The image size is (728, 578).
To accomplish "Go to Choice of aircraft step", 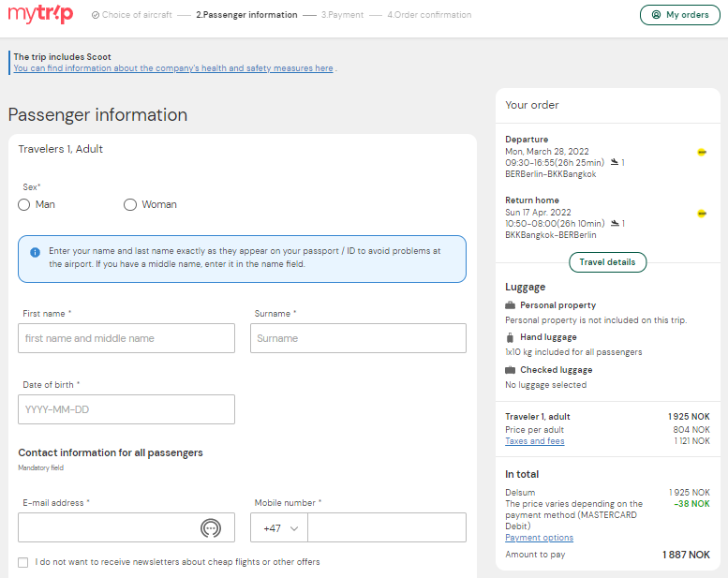I will coord(137,15).
